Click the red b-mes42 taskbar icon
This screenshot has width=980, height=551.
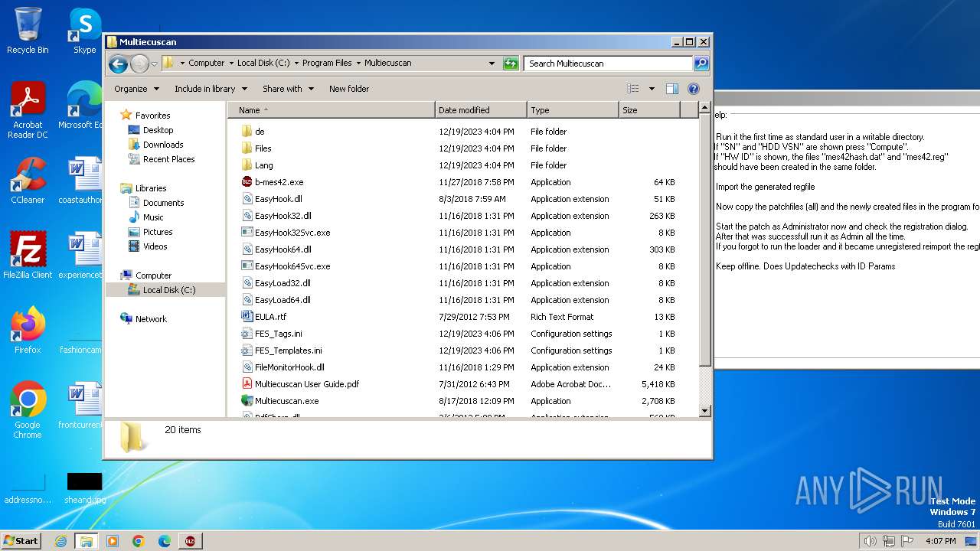(189, 541)
